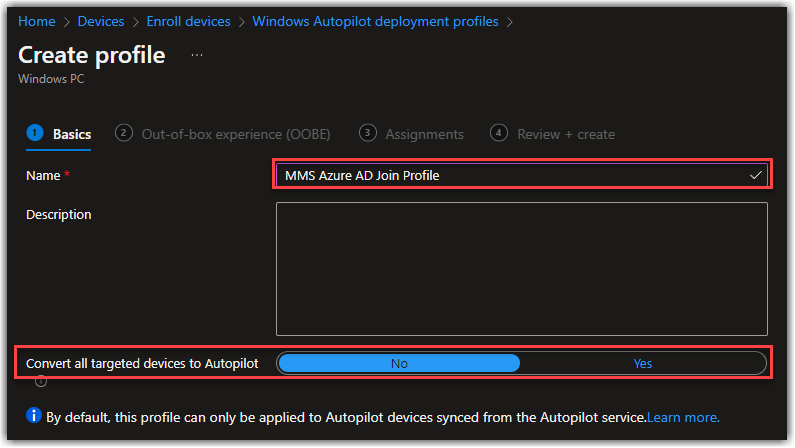Click the checkmark icon in the Name field

pyautogui.click(x=755, y=175)
